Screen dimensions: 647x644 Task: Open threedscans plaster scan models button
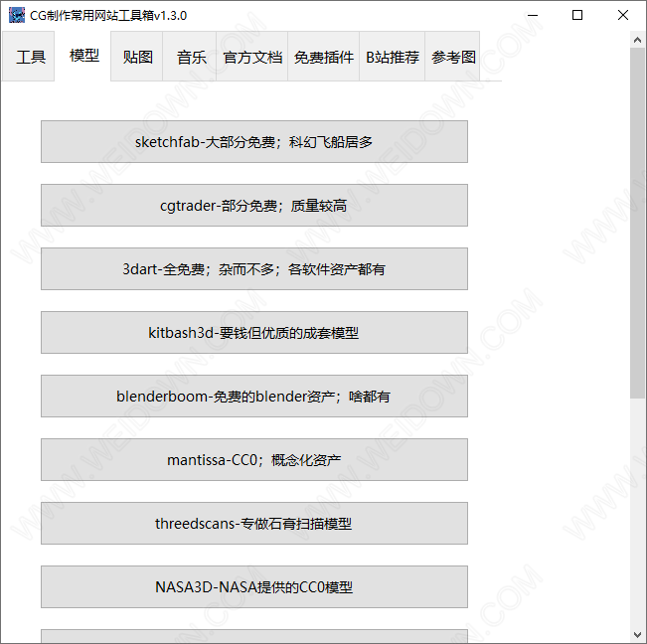253,524
